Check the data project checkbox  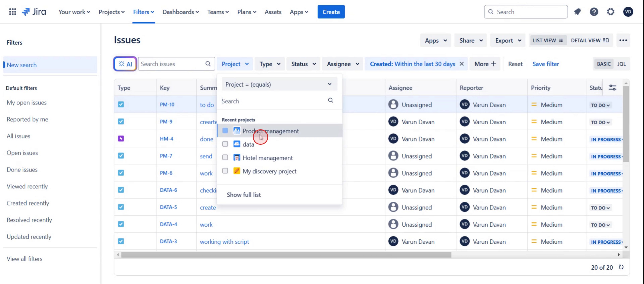click(225, 144)
